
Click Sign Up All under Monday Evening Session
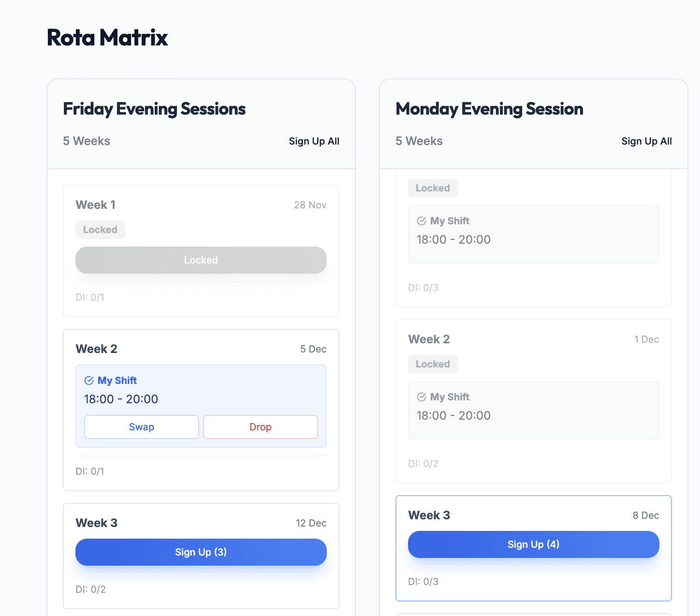click(x=646, y=141)
